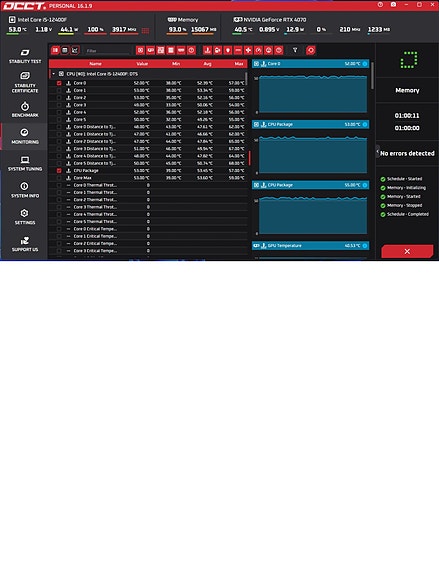The height and width of the screenshot is (575, 439).
Task: Click the sensor filter funnel icon
Action: [295, 50]
